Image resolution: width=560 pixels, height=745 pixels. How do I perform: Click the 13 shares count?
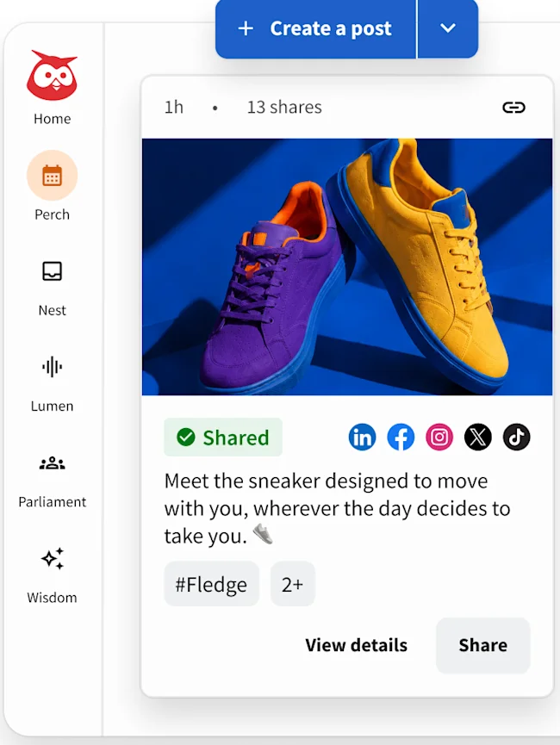[x=284, y=108]
